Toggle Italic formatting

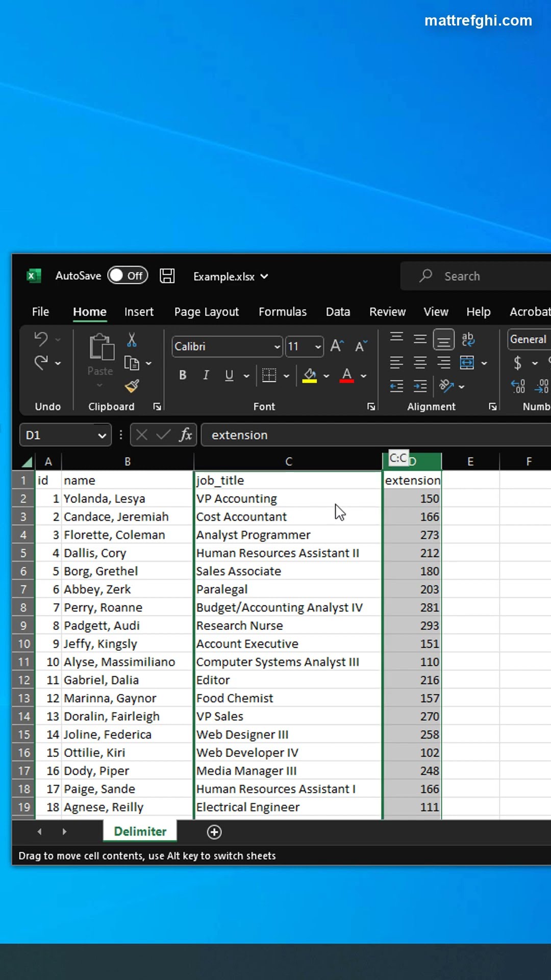[206, 376]
